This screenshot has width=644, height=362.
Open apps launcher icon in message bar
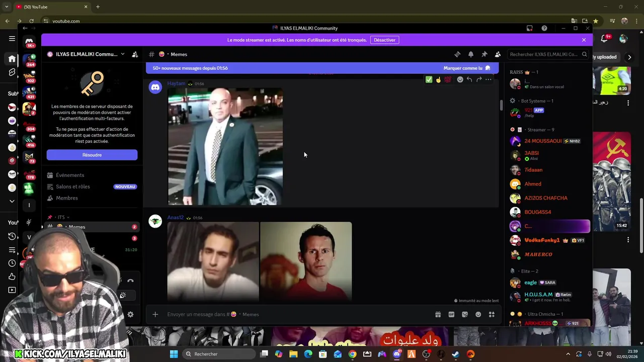492,314
